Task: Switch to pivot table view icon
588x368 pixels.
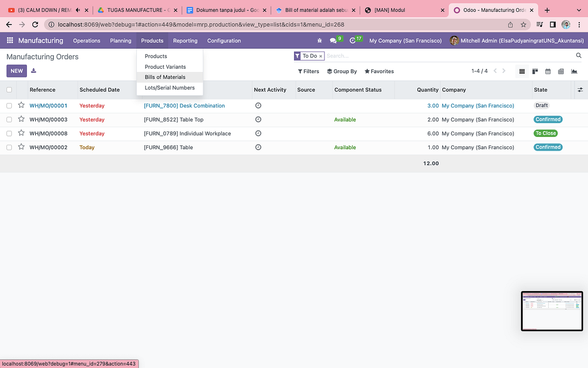Action: coord(561,72)
